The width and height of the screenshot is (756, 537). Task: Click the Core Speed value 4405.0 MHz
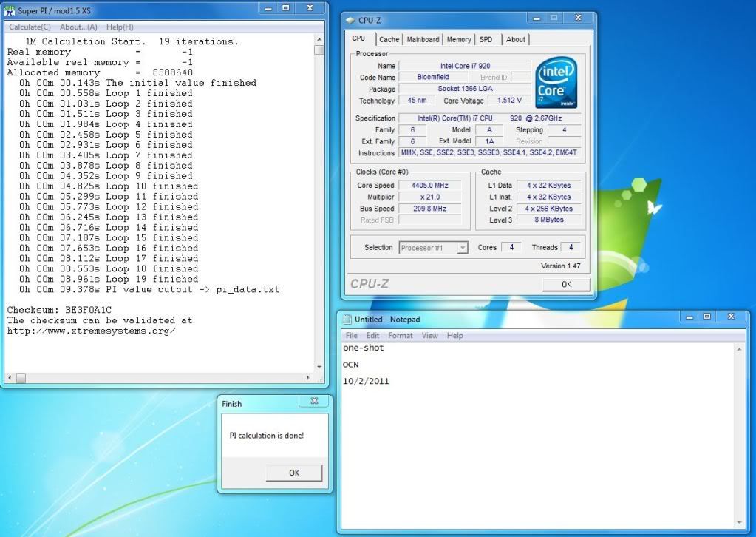pos(429,185)
